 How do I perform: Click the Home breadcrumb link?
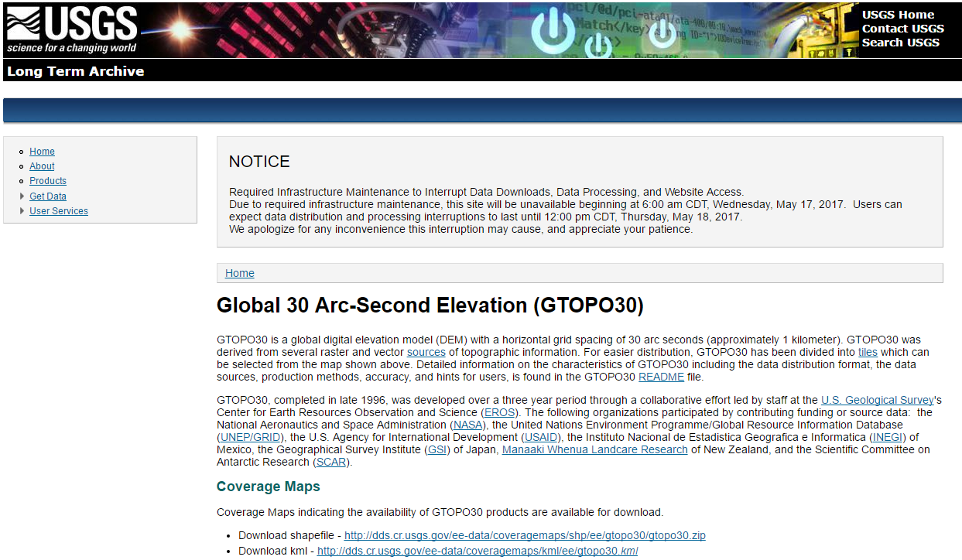point(240,273)
